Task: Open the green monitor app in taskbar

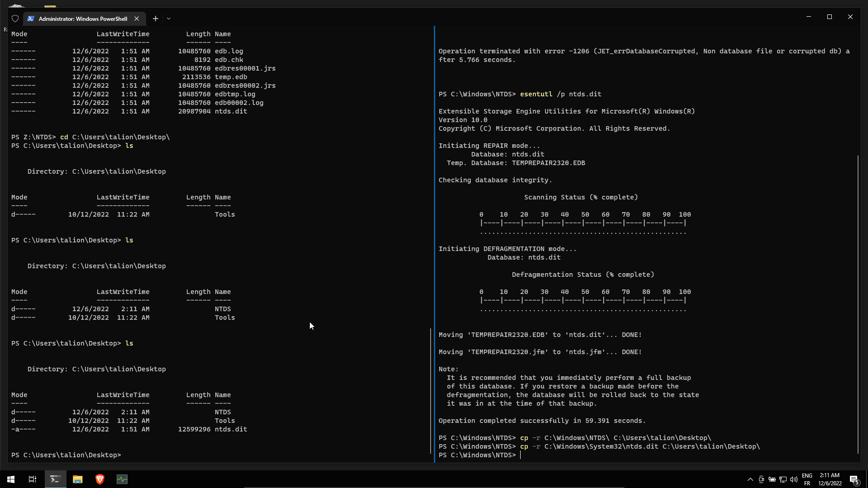Action: pyautogui.click(x=122, y=479)
